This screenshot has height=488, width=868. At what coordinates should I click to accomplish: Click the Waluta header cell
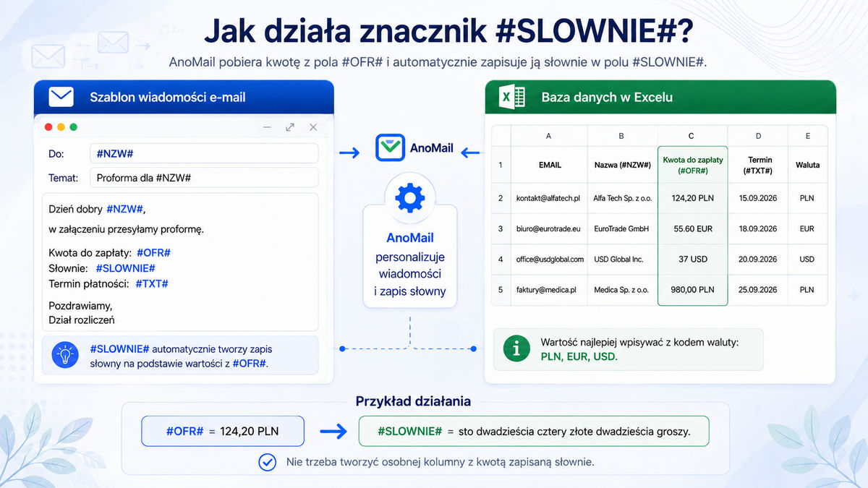click(x=807, y=165)
